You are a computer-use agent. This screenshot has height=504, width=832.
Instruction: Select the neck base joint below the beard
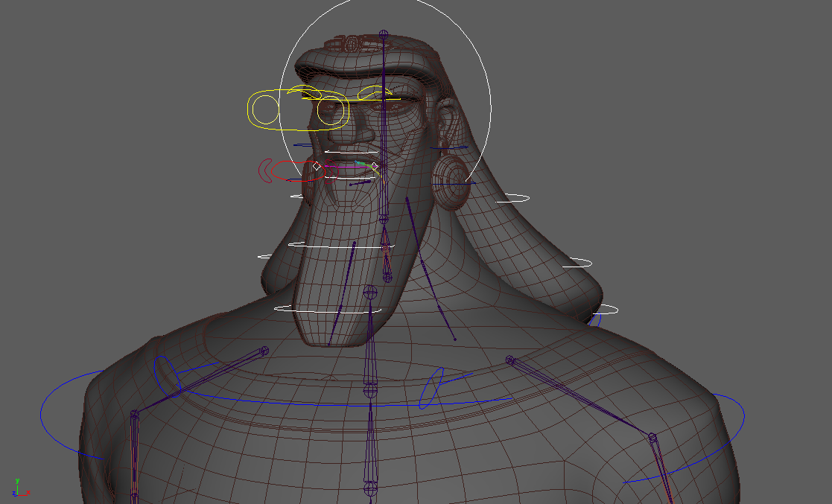pyautogui.click(x=370, y=293)
